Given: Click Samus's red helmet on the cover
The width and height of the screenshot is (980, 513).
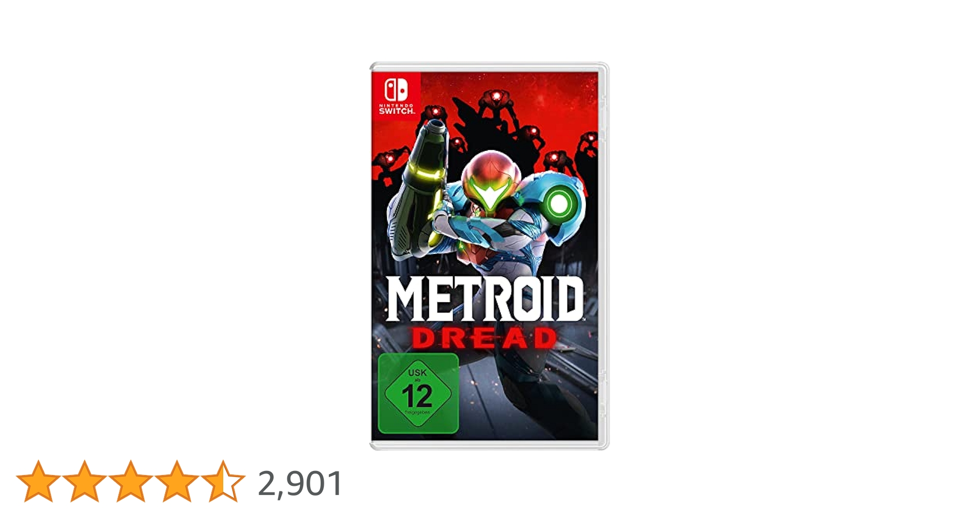Looking at the screenshot, I should [491, 180].
